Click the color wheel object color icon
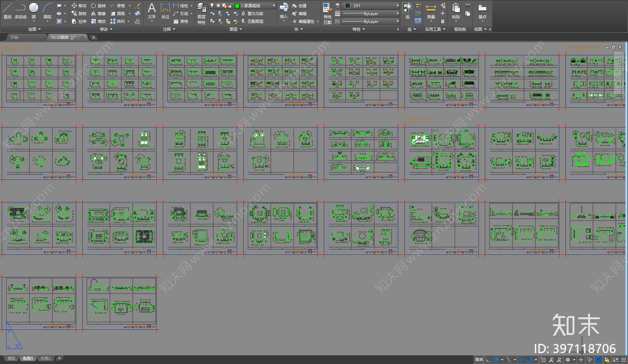This screenshot has height=364, width=628. [338, 5]
